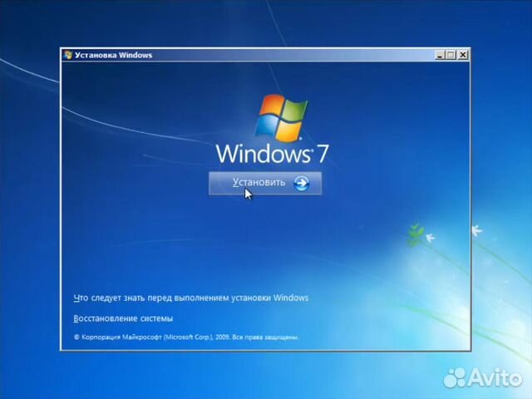The width and height of the screenshot is (532, 399).
Task: Click the title text Установка Windows
Action: click(x=113, y=56)
